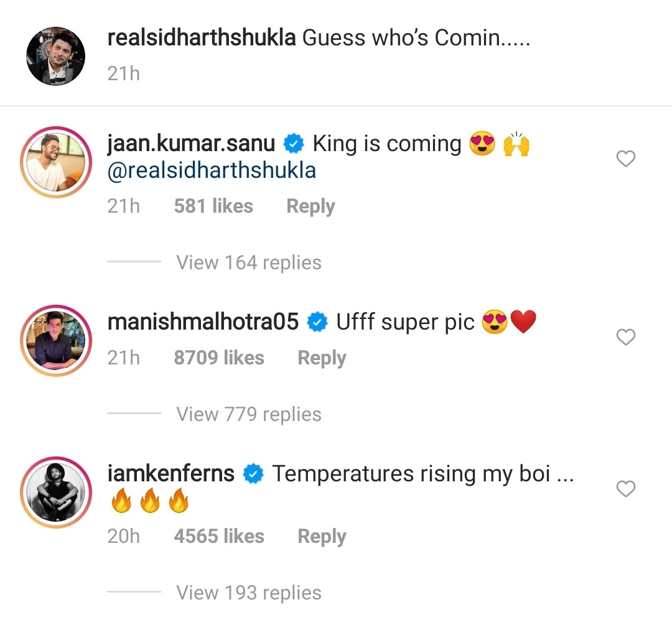Open realsidharthshukla's profile picture

[x=55, y=56]
